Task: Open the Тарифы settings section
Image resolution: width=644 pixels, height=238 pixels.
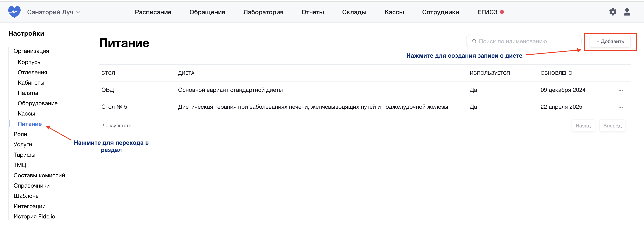Action: pos(24,155)
